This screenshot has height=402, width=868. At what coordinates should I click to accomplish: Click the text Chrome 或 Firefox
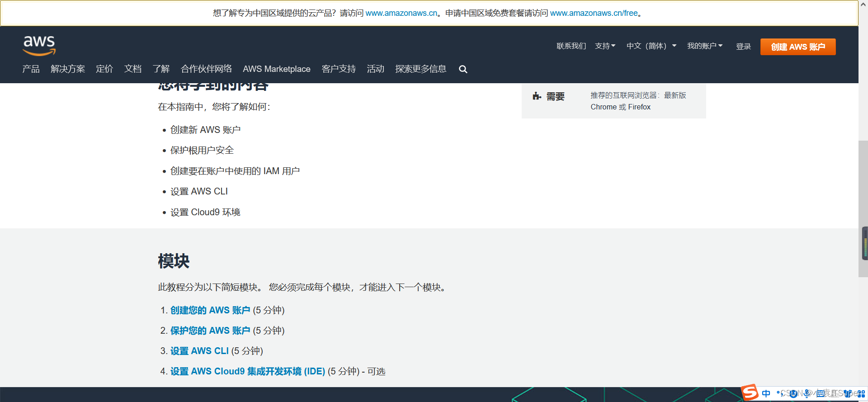(620, 107)
